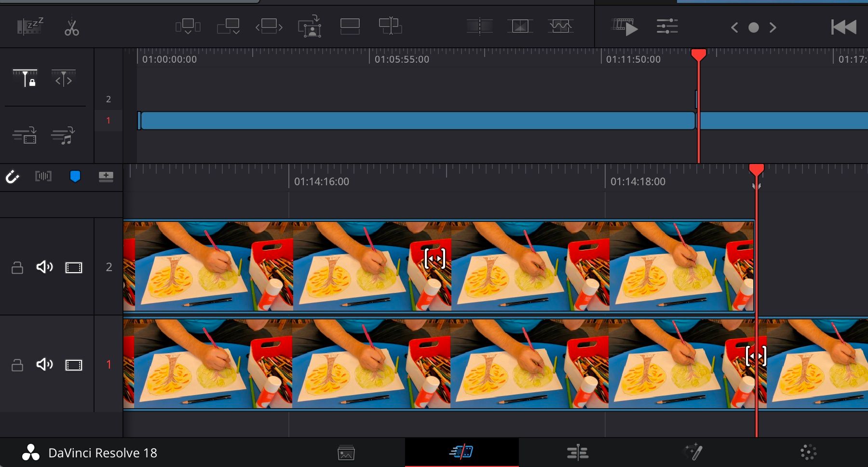Enable the free playhead mode
Image resolution: width=868 pixels, height=467 pixels.
[64, 78]
